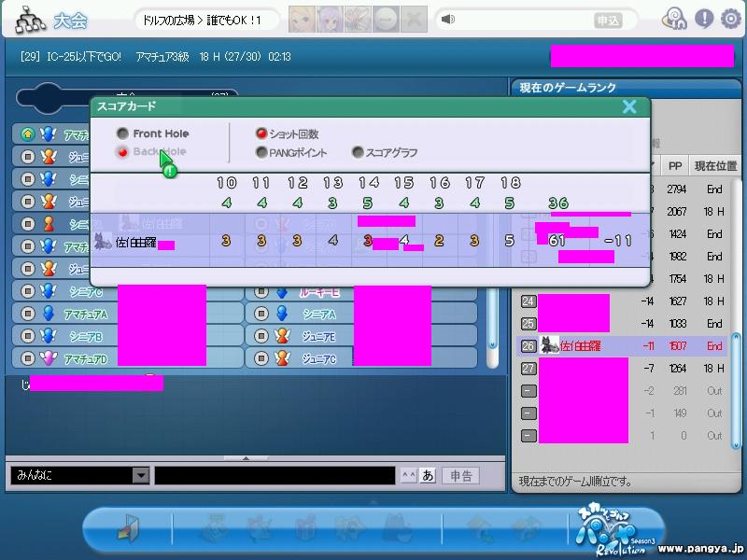Close the スコアカード dialog with the X

(x=629, y=106)
